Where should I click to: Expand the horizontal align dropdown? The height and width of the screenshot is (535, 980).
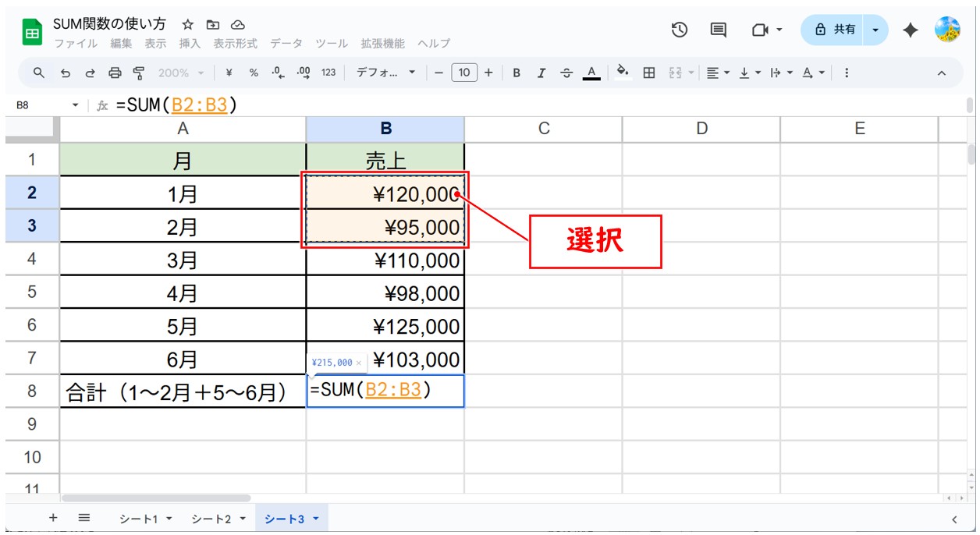coord(718,73)
